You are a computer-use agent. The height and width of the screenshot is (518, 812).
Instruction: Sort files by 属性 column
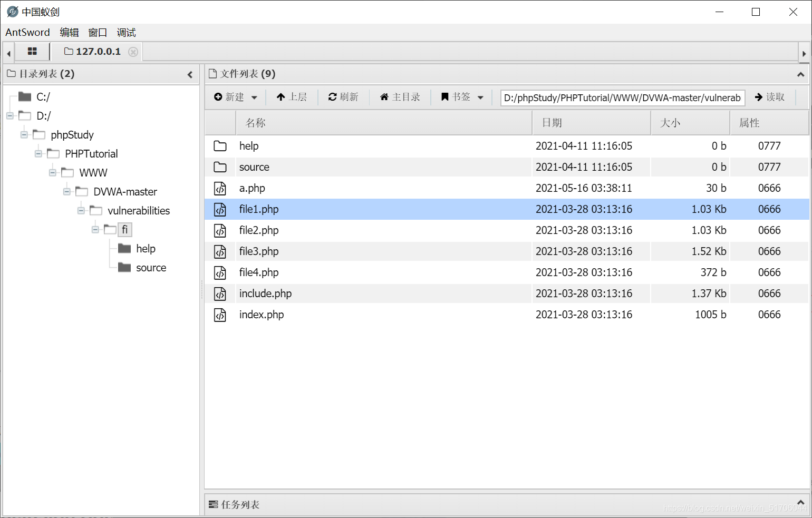(x=769, y=123)
